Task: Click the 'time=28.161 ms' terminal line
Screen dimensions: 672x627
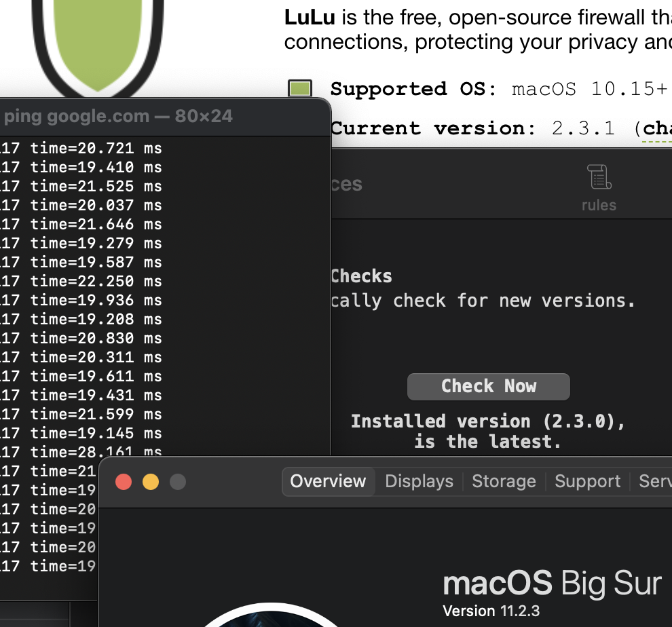Action: pyautogui.click(x=96, y=451)
